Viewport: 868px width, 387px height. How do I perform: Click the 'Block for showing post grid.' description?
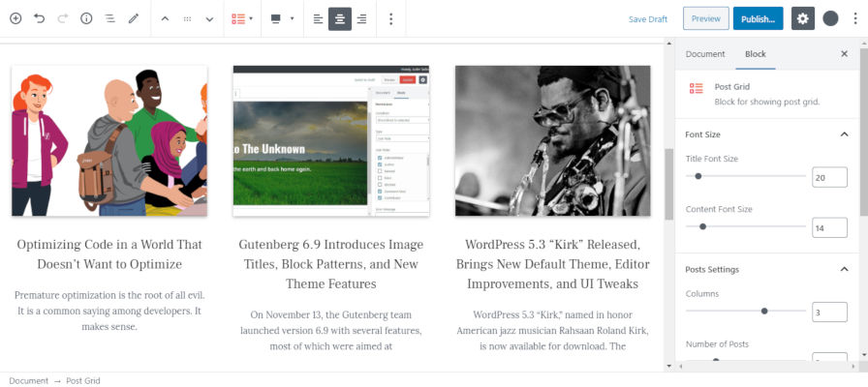pyautogui.click(x=766, y=102)
